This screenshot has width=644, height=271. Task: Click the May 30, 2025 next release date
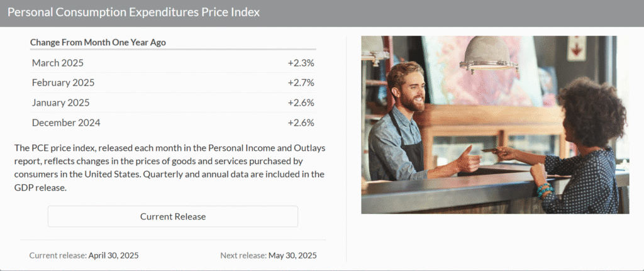point(292,255)
